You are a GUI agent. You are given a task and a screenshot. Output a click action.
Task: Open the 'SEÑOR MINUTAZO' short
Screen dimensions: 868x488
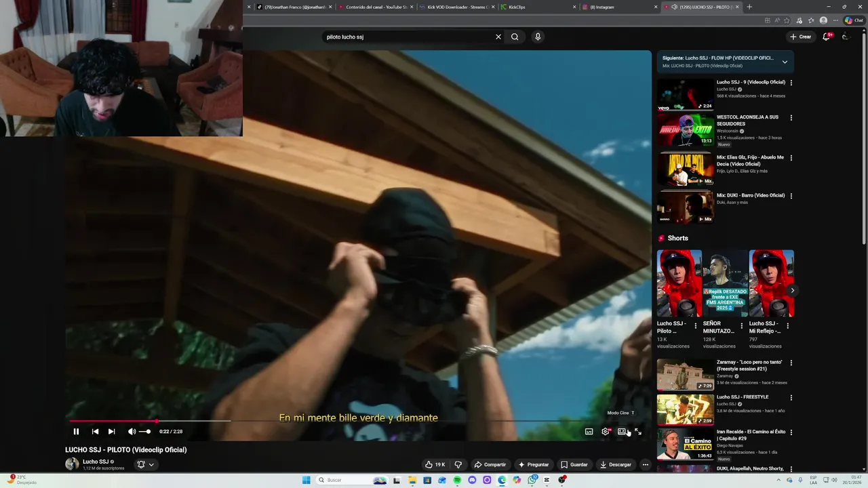[x=725, y=283]
